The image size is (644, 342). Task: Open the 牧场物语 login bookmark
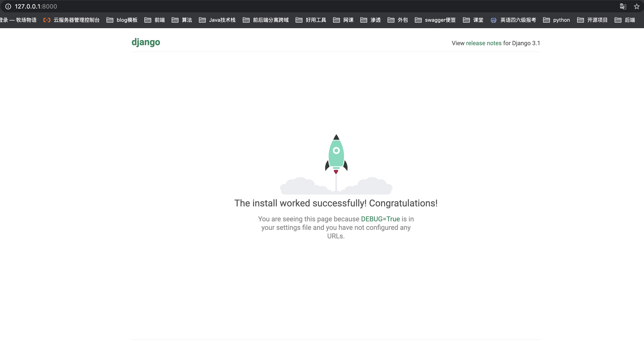coord(18,20)
